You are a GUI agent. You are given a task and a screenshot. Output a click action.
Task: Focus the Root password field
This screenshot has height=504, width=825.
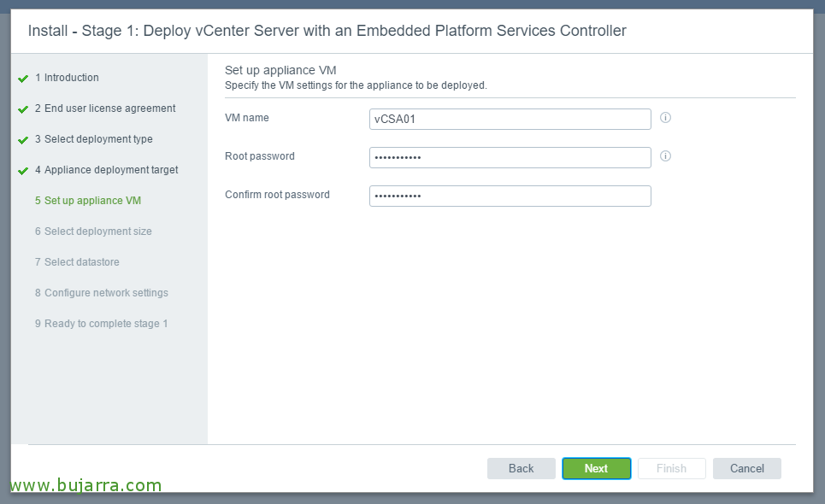click(510, 158)
